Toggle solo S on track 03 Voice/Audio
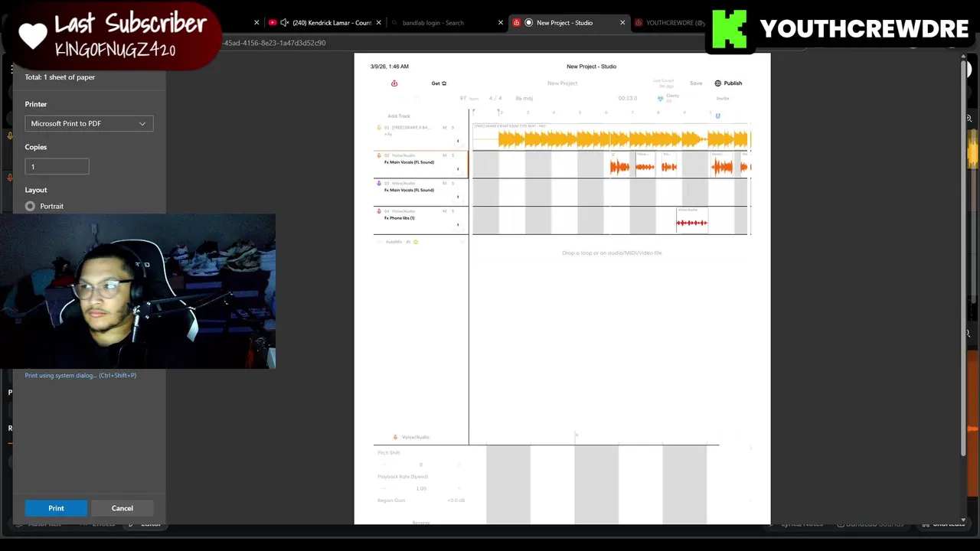Screen dimensions: 980x551 coord(452,184)
